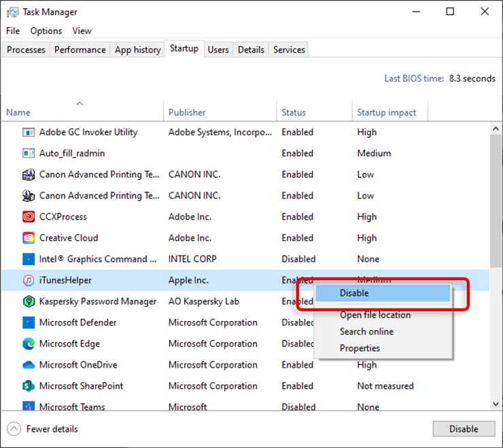Screen dimensions: 503x448
Task: Open the View menu
Action: [x=82, y=31]
